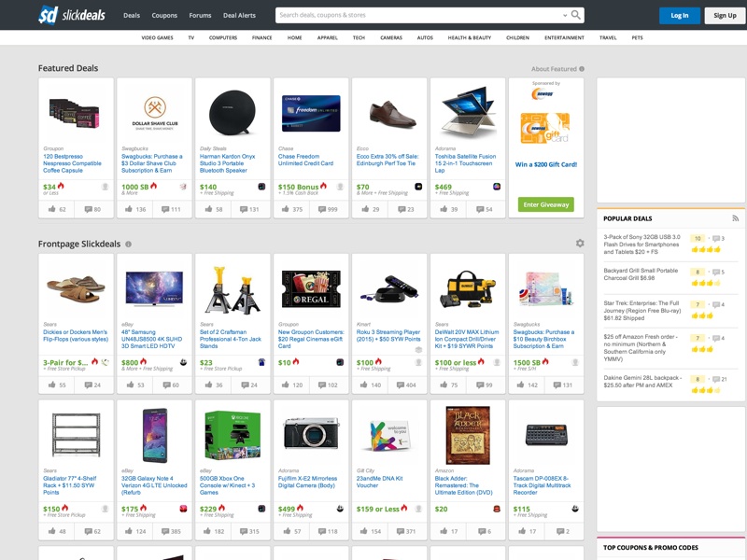Select the Computers category

tap(223, 37)
